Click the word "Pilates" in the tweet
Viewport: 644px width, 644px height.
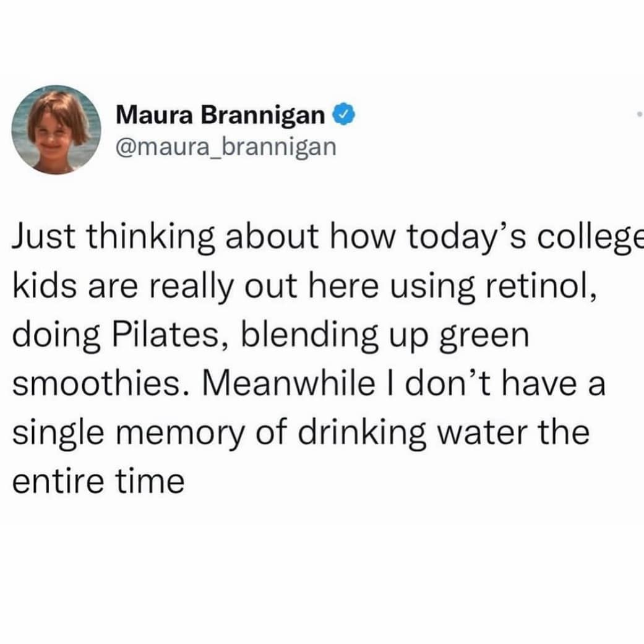pyautogui.click(x=176, y=337)
